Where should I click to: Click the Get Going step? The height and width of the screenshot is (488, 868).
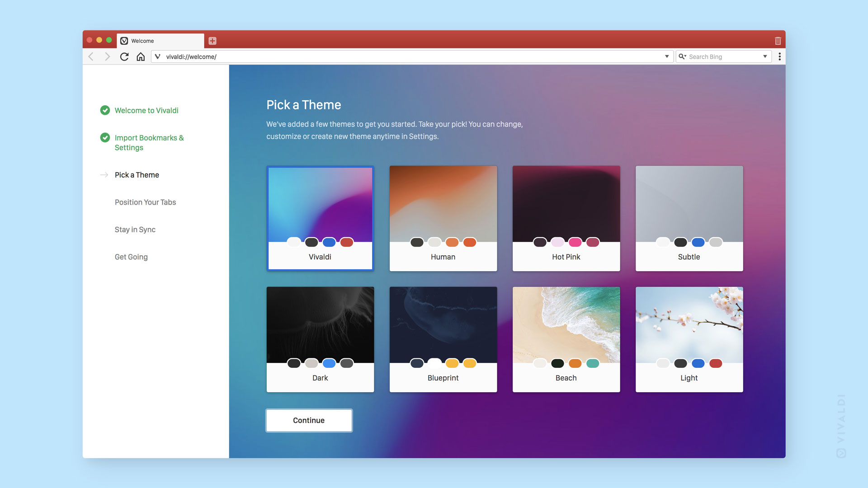pos(131,256)
